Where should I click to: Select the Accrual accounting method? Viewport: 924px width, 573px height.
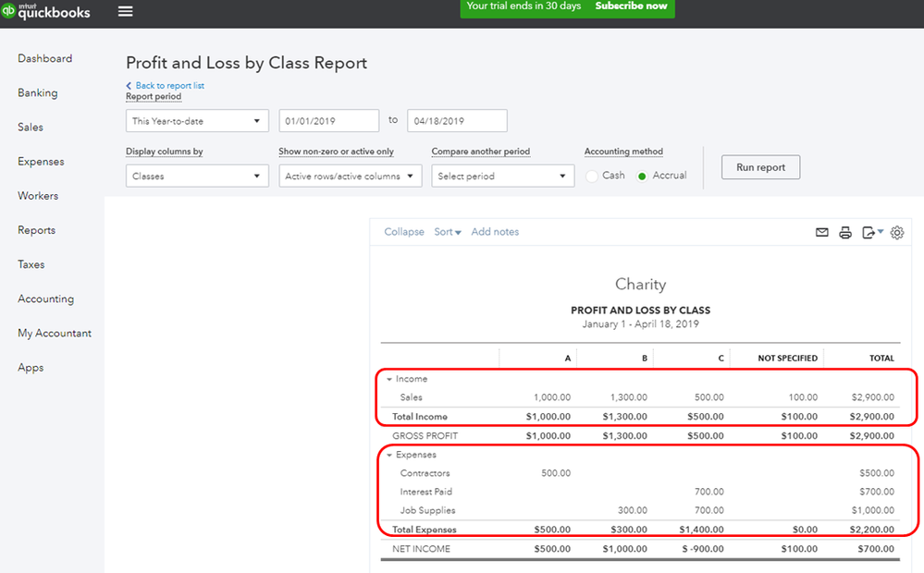point(642,177)
